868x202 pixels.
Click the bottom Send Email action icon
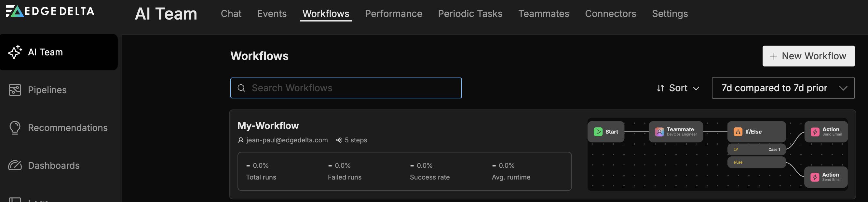coord(814,177)
